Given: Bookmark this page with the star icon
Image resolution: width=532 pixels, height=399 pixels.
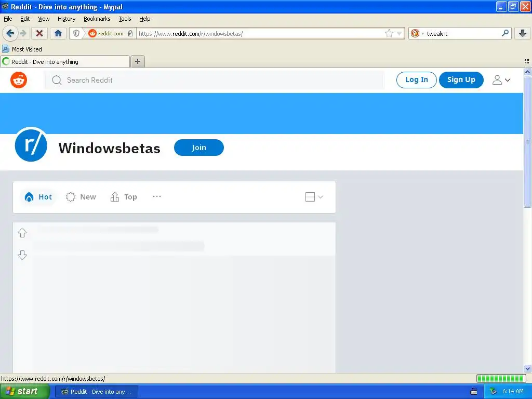Looking at the screenshot, I should (389, 33).
